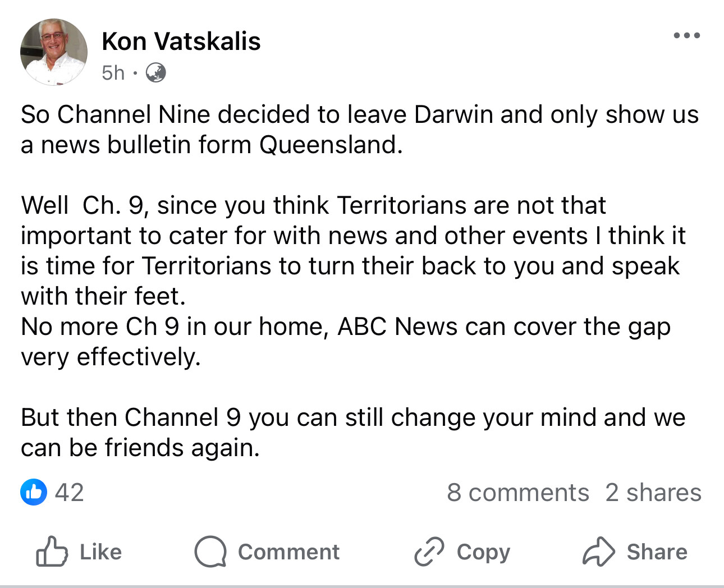
Task: Click the paragraph starting "Well Ch. 9, since"
Action: (x=352, y=281)
